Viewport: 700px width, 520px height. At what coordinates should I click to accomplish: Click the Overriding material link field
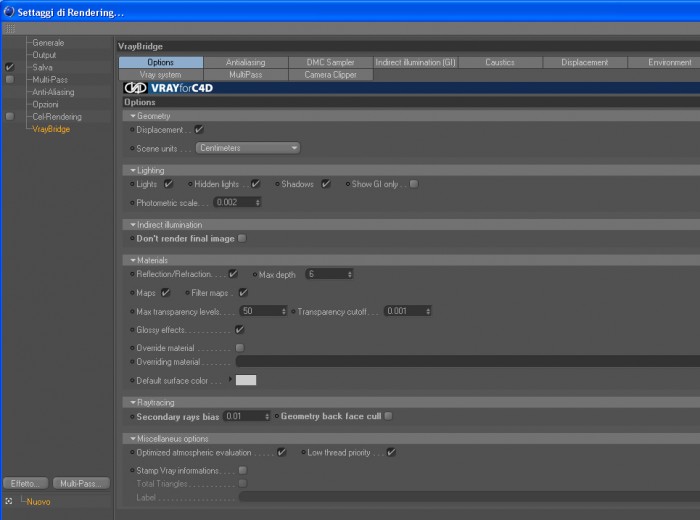(x=467, y=362)
